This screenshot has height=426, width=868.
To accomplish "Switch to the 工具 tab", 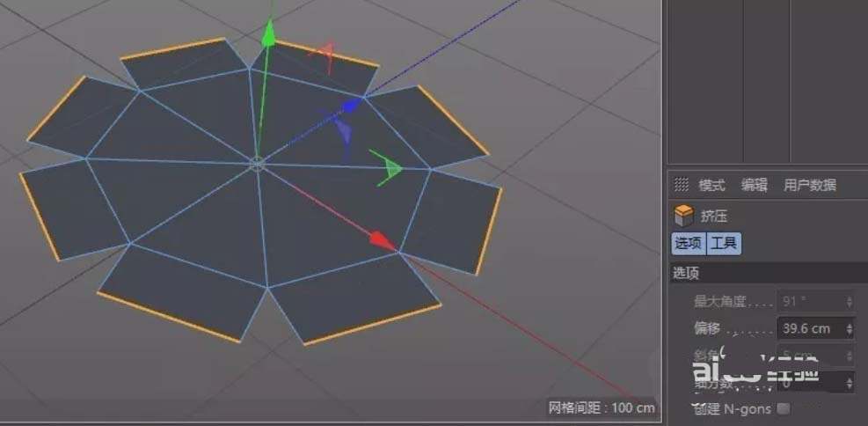I will 724,243.
